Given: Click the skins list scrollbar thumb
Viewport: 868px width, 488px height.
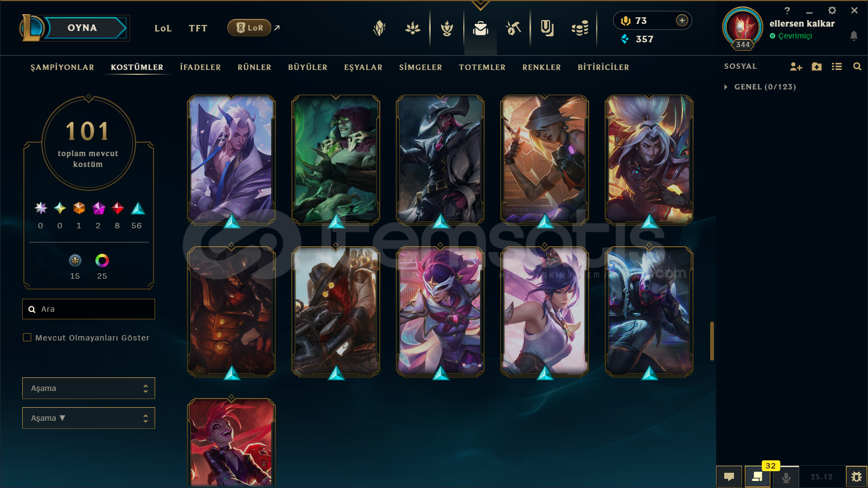Looking at the screenshot, I should pyautogui.click(x=712, y=341).
